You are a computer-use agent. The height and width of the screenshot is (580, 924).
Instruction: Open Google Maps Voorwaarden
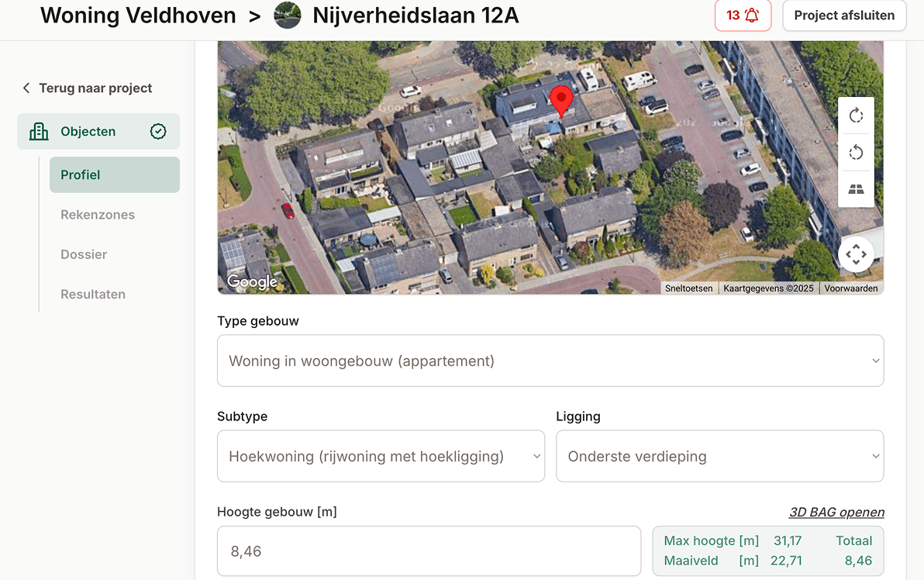point(850,288)
